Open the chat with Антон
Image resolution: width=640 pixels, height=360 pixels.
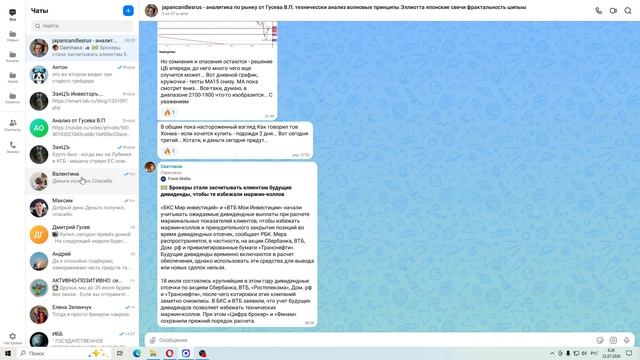pyautogui.click(x=82, y=74)
